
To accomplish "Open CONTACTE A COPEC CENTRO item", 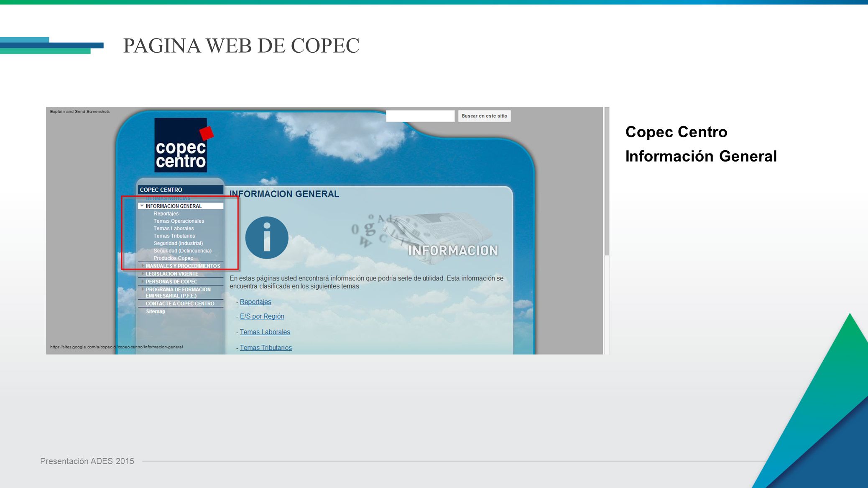I will click(180, 303).
